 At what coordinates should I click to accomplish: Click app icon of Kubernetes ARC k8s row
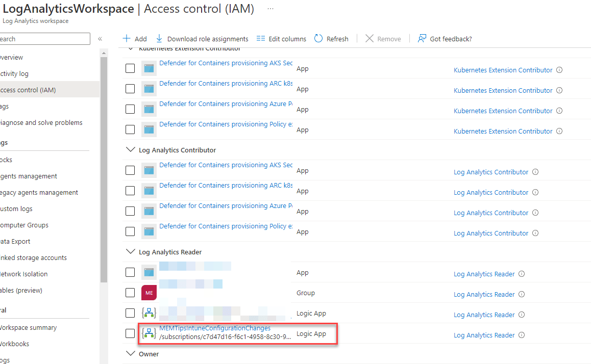coord(149,89)
